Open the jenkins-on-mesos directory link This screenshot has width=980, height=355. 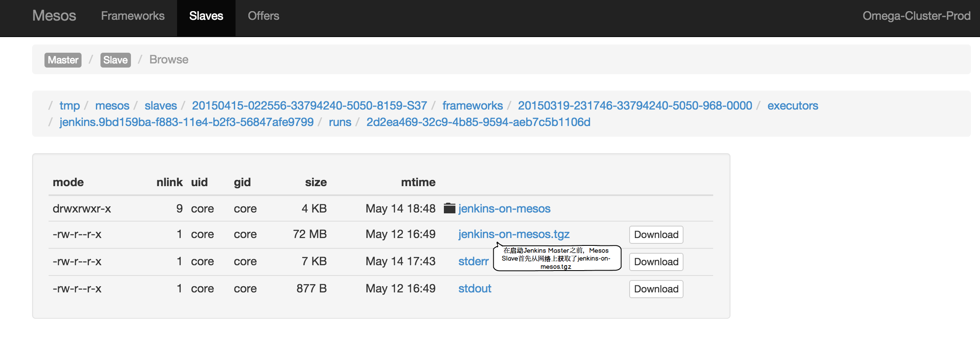pyautogui.click(x=504, y=209)
